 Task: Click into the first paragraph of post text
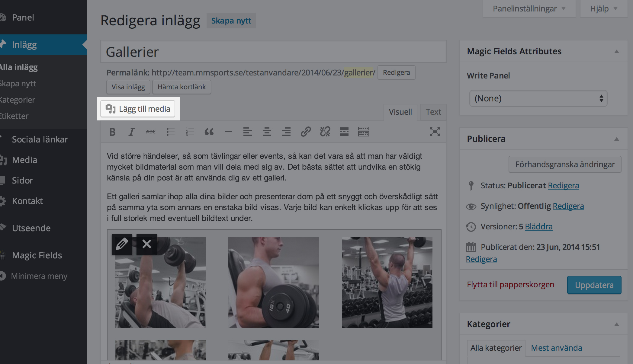tap(264, 167)
